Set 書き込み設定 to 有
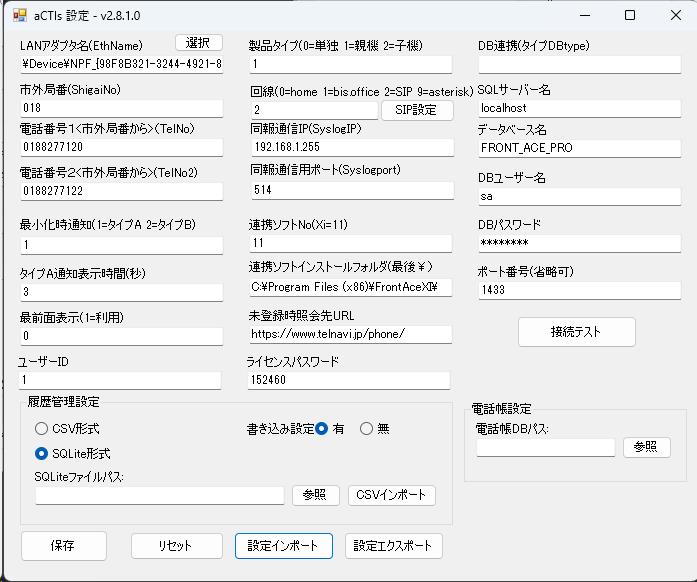 (322, 429)
